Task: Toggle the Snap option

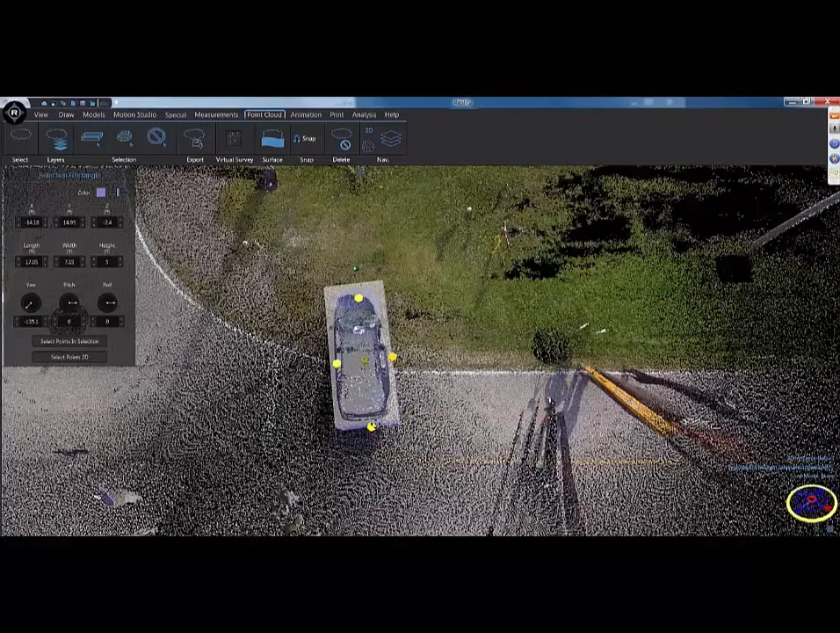Action: tap(305, 139)
